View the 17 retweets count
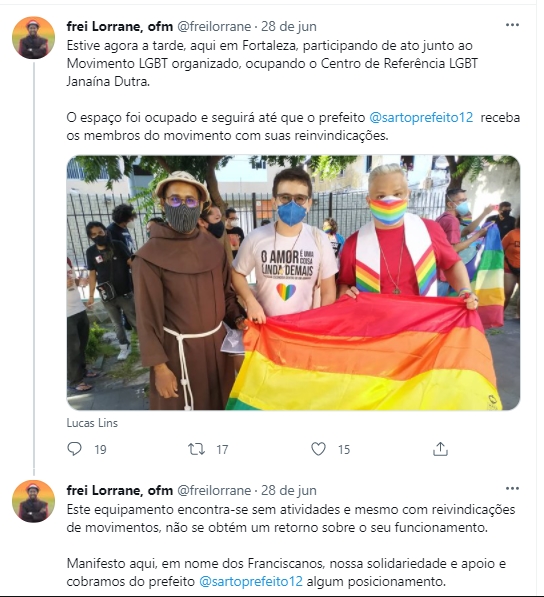This screenshot has width=544, height=597. click(222, 450)
